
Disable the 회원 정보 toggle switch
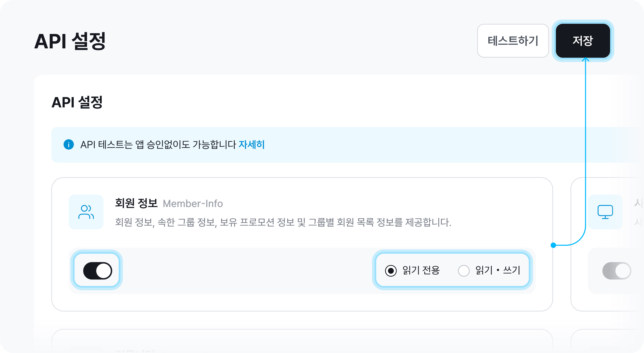coord(97,271)
